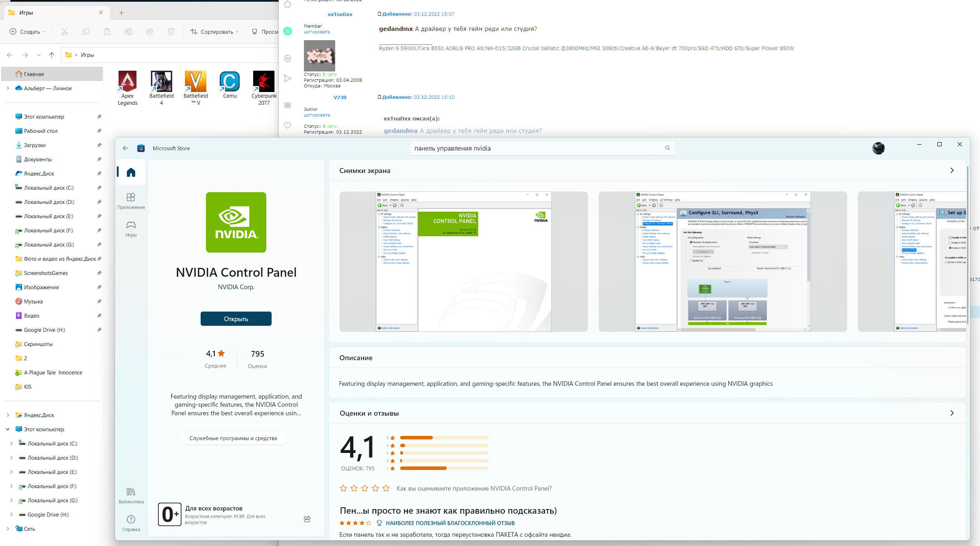
Task: Expand Оценки и отзывы section chevron
Action: pos(952,413)
